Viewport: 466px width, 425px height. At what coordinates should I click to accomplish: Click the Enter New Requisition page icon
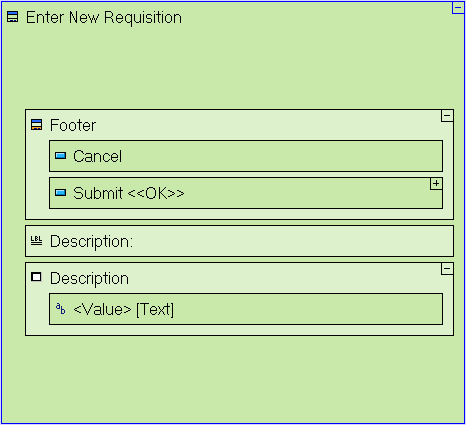pyautogui.click(x=13, y=17)
